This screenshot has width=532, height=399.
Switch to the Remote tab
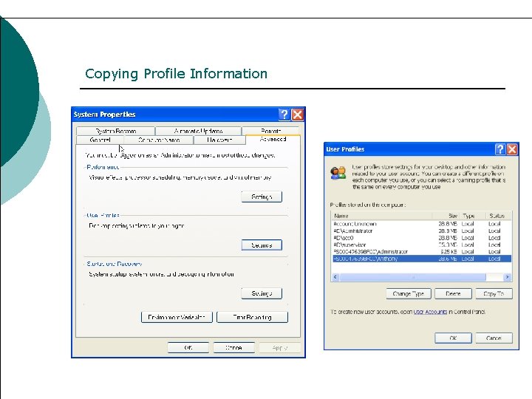(270, 131)
